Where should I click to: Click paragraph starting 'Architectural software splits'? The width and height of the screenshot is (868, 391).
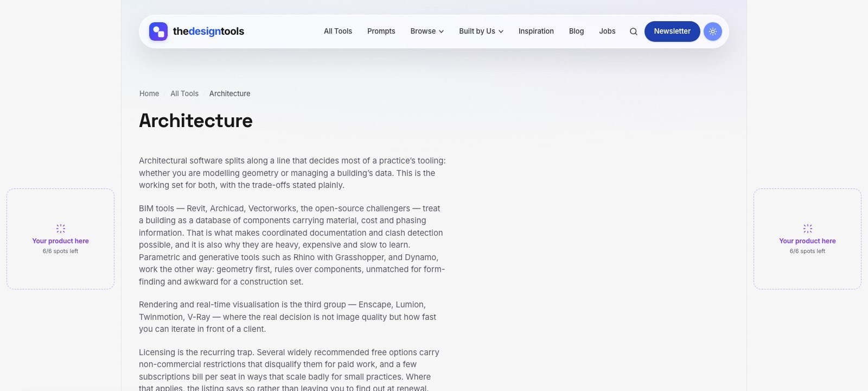[292, 173]
